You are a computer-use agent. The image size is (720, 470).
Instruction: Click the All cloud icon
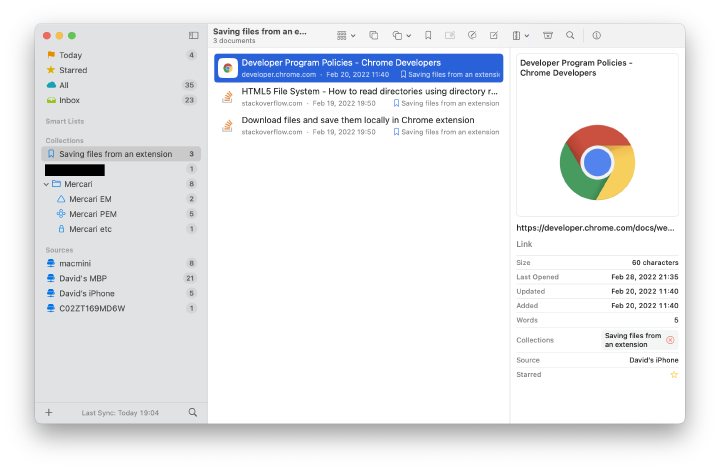(51, 85)
